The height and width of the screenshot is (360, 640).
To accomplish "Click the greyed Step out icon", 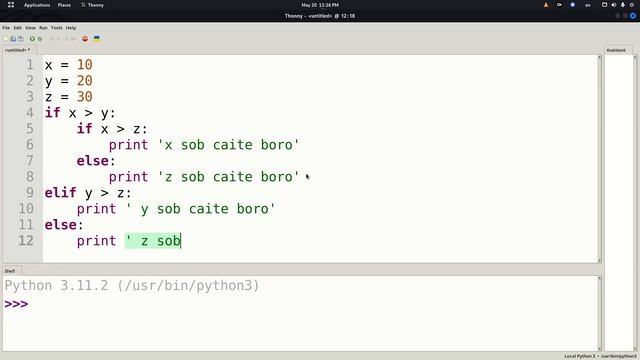I will [66, 39].
